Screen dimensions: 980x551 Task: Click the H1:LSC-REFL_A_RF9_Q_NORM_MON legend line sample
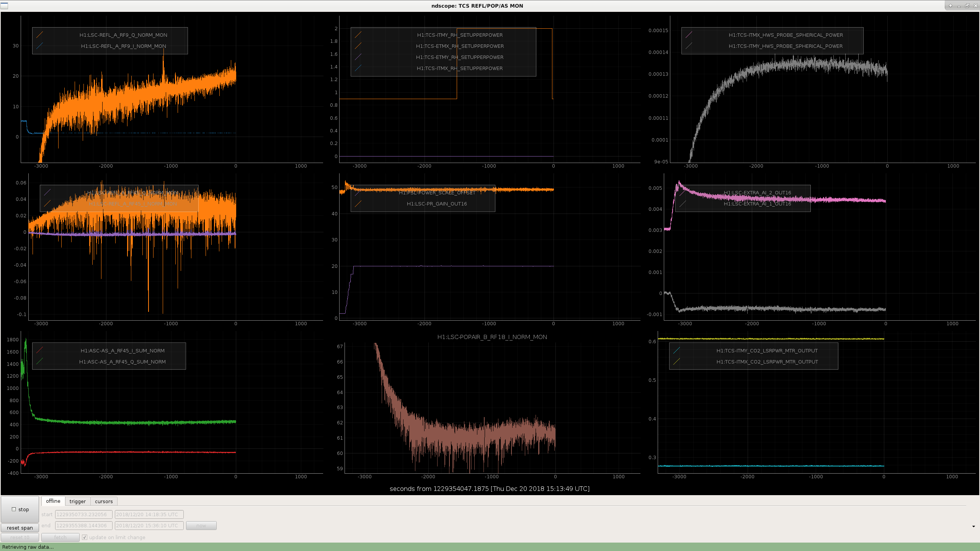coord(39,35)
